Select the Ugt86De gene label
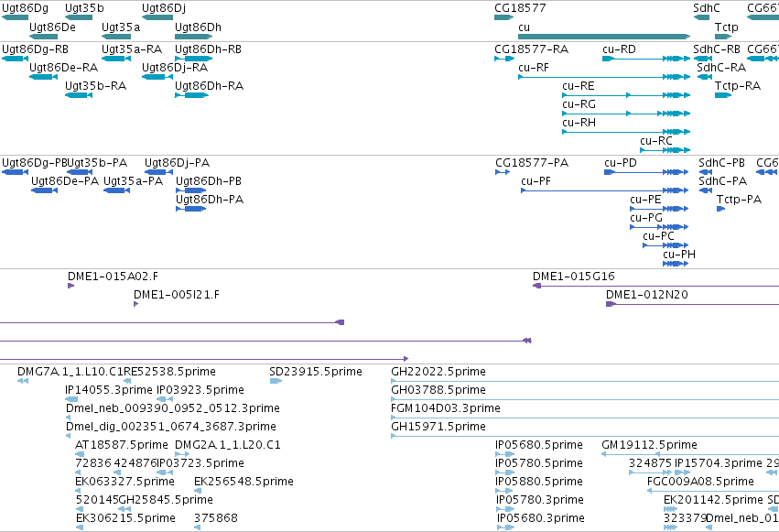This screenshot has height=532, width=779. click(52, 27)
